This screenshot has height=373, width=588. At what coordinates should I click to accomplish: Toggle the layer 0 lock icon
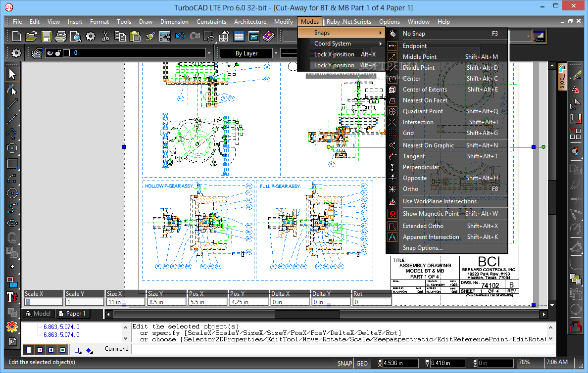[58, 53]
